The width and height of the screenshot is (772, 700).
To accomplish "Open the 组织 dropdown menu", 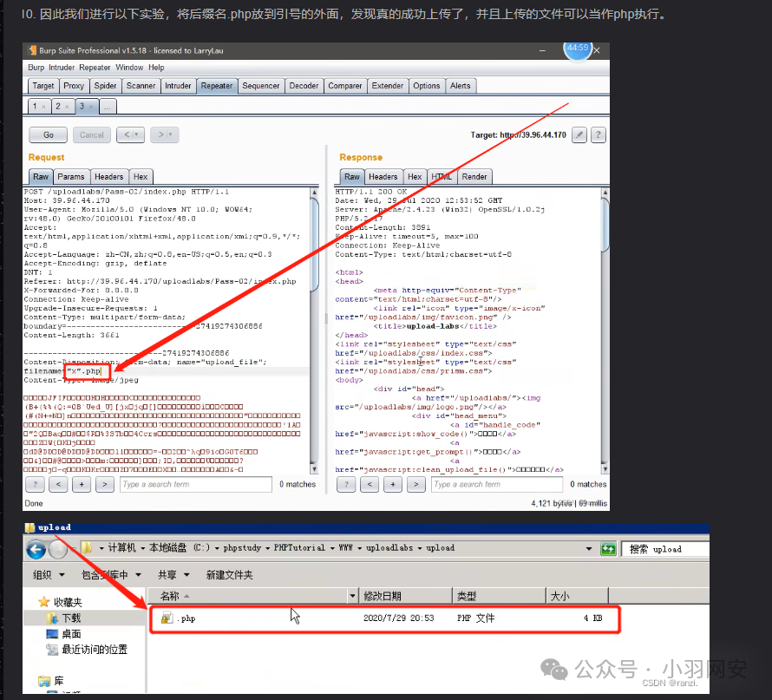I will pos(49,575).
